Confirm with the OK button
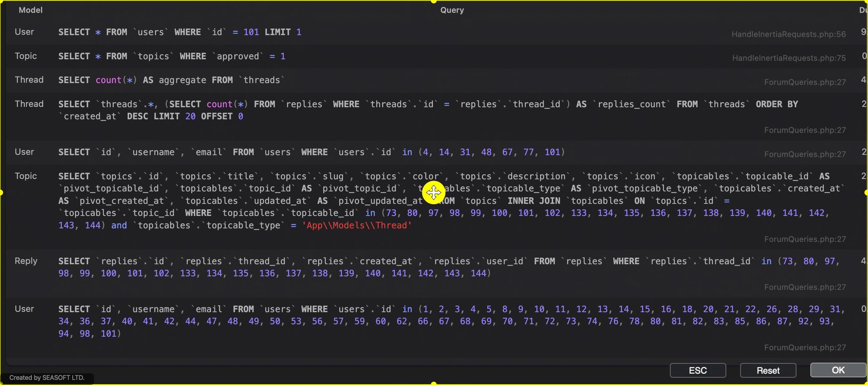Screen dimensions: 868x385 pyautogui.click(x=838, y=370)
